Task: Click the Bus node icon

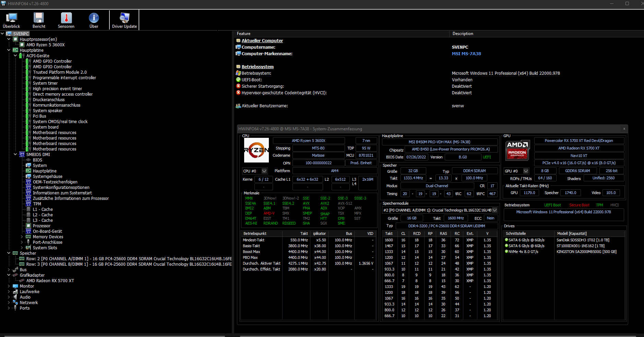Action: coord(15,269)
